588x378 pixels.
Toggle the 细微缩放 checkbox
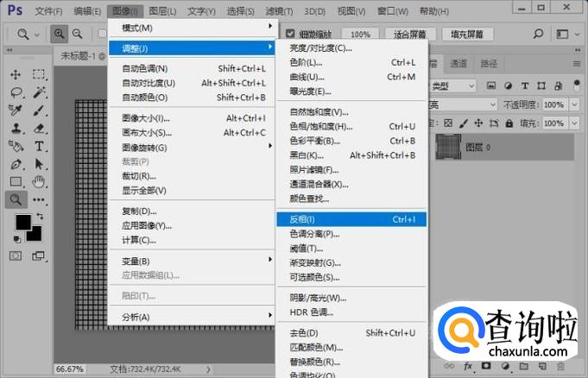coord(290,34)
